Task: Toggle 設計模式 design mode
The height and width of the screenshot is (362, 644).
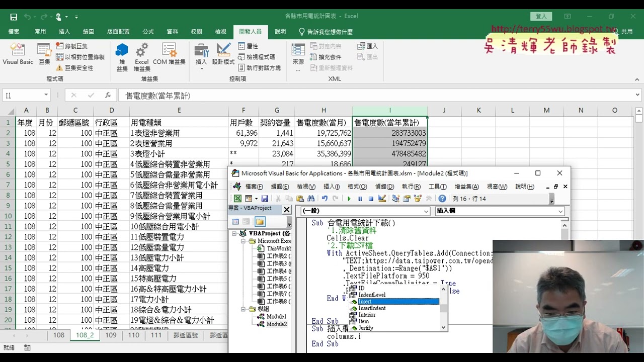Action: point(223,54)
